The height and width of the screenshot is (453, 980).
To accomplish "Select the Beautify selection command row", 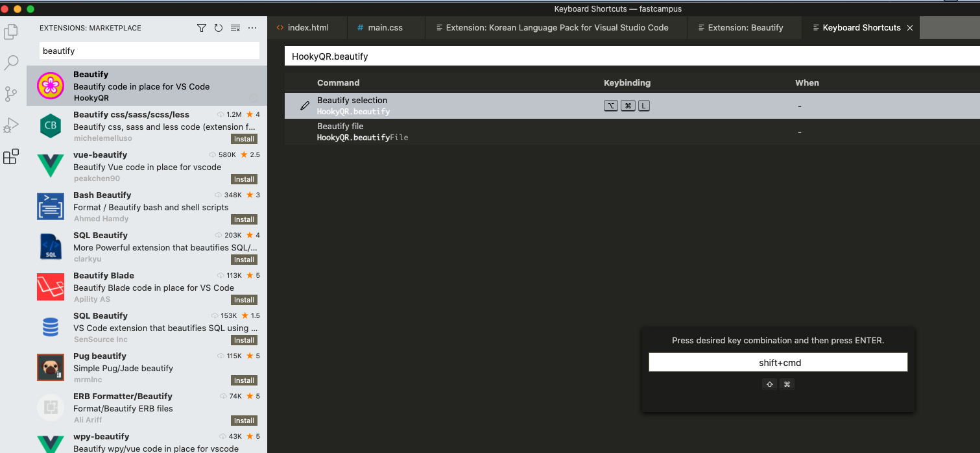I will 632,106.
